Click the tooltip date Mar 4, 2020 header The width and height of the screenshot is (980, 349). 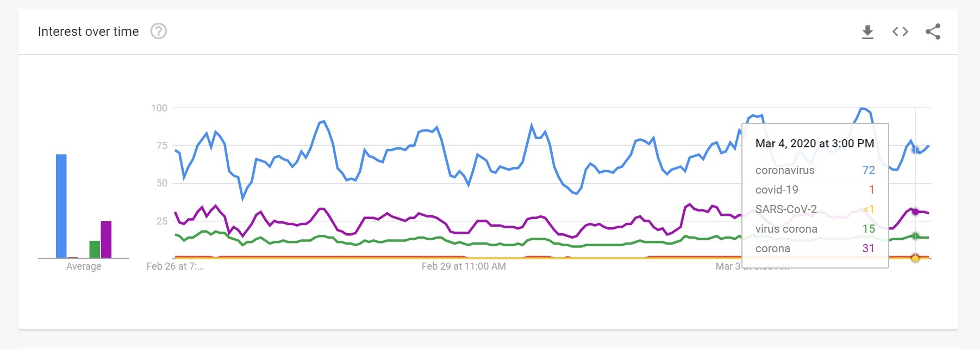point(814,144)
